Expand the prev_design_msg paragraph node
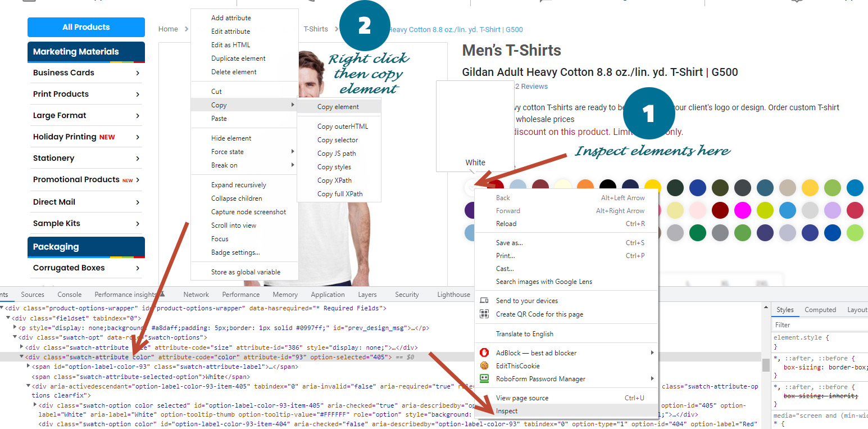 point(15,327)
